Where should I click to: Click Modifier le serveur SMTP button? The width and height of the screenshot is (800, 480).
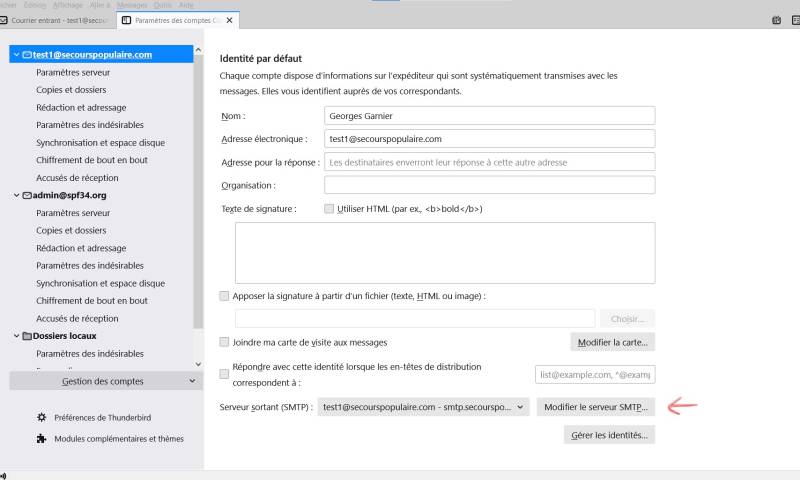(595, 407)
